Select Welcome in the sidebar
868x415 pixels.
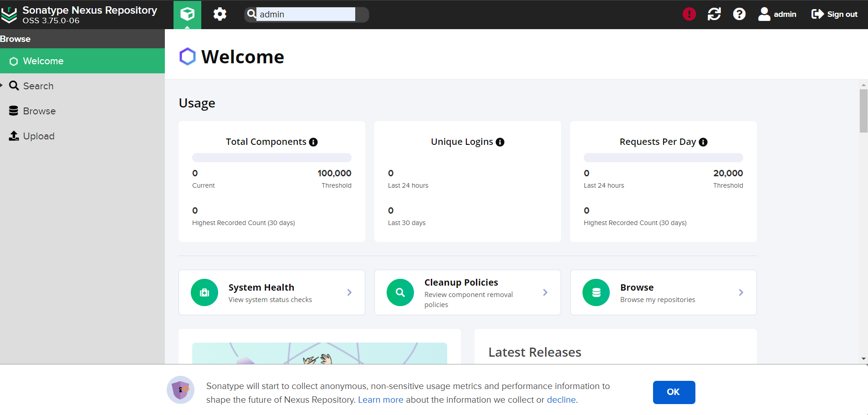(44, 61)
